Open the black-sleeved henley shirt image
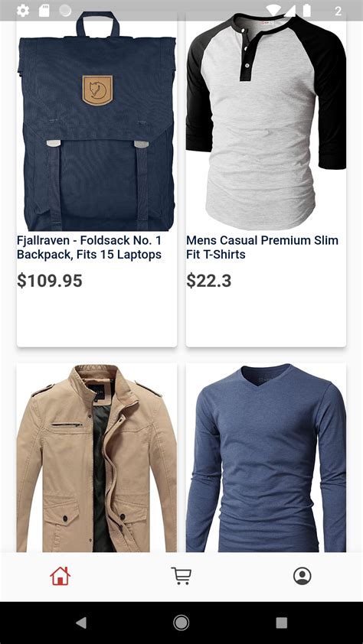This screenshot has width=363, height=644. 266,121
